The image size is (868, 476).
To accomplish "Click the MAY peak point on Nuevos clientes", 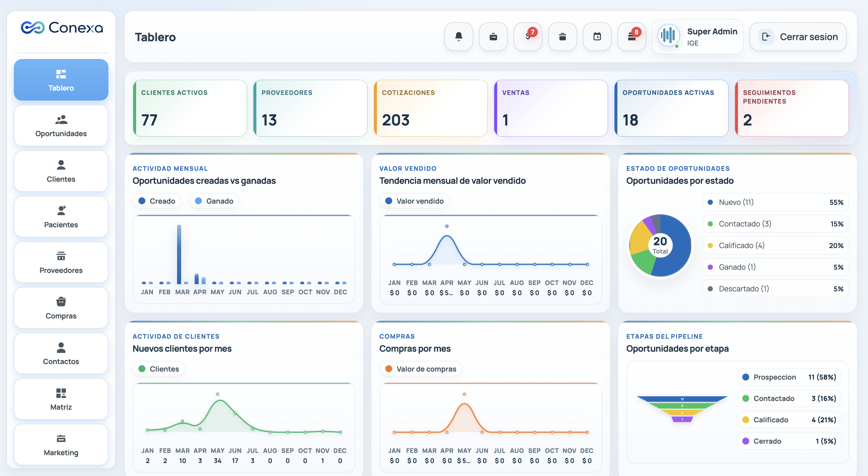I will click(x=218, y=394).
